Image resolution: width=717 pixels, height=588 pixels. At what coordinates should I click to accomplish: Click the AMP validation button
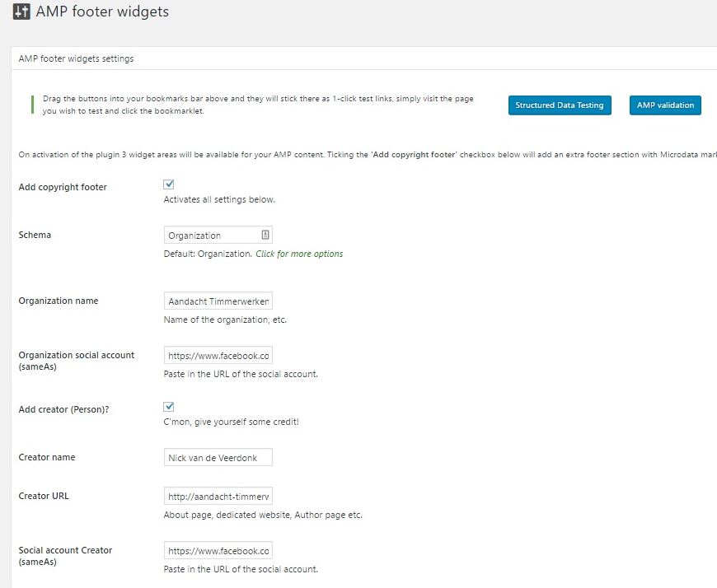click(x=665, y=105)
